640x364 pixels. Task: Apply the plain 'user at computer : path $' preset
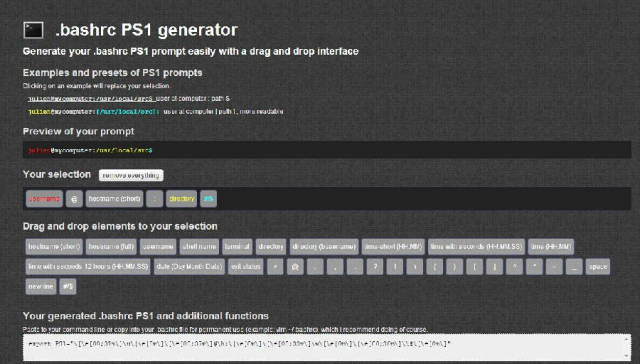click(129, 99)
